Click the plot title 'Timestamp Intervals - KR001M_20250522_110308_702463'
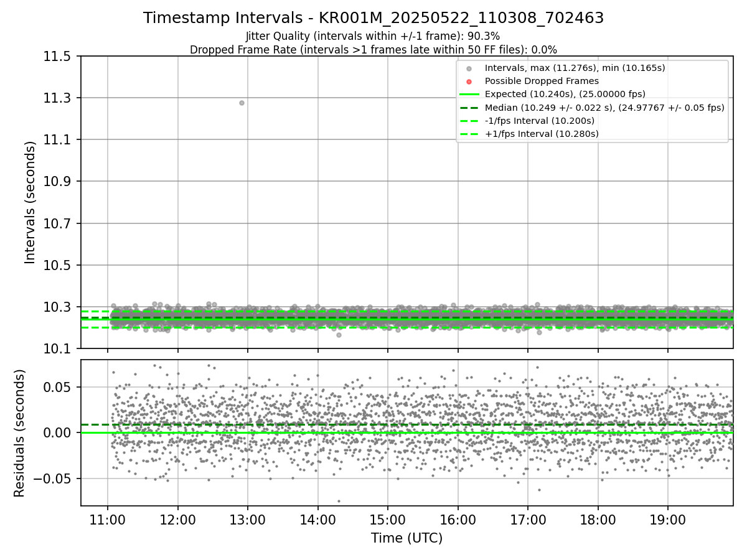This screenshot has height=560, width=747. [x=374, y=18]
